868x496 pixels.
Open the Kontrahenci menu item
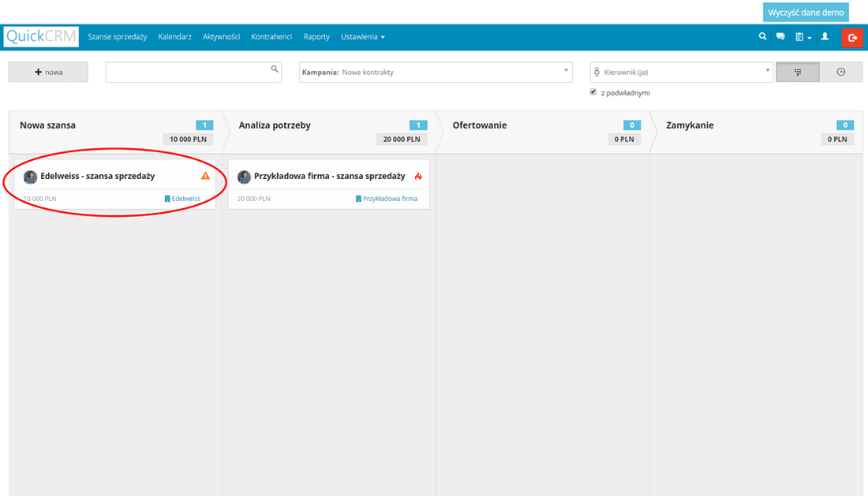(271, 37)
